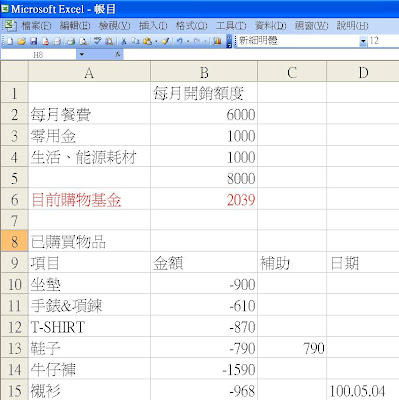Screen dimensions: 399x400
Task: Click the Redo arrow icon
Action: [197, 41]
